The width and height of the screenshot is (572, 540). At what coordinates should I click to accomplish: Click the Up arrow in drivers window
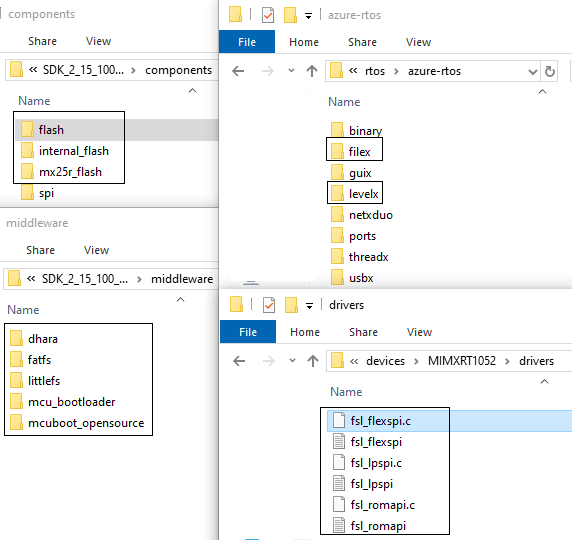pyautogui.click(x=313, y=361)
